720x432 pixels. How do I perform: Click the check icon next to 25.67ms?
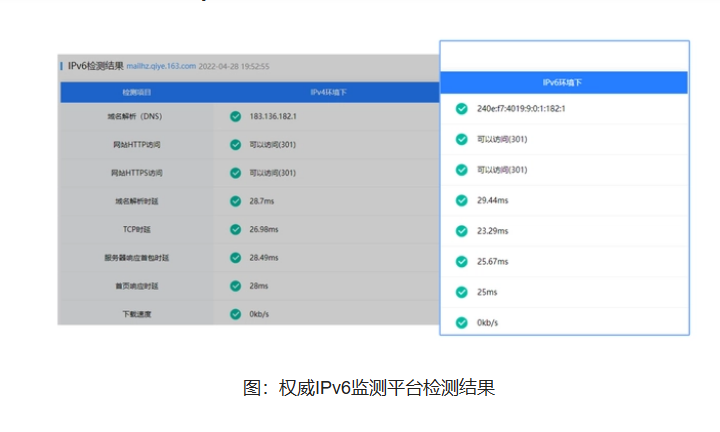pos(461,262)
